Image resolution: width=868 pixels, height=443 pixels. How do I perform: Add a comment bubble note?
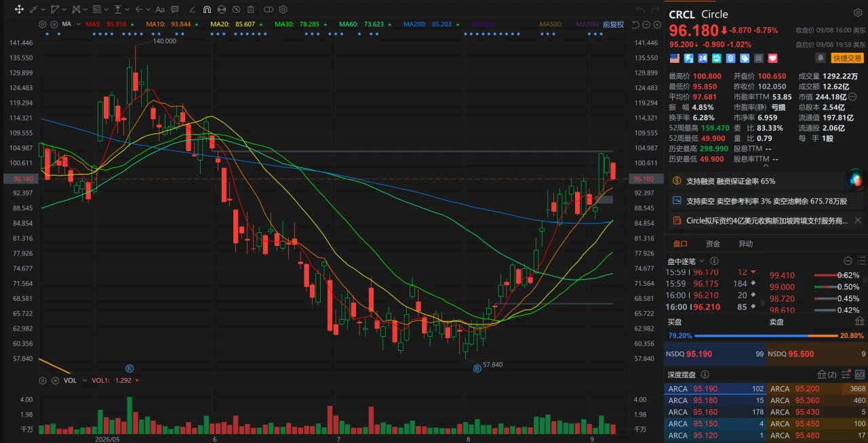pyautogui.click(x=176, y=9)
